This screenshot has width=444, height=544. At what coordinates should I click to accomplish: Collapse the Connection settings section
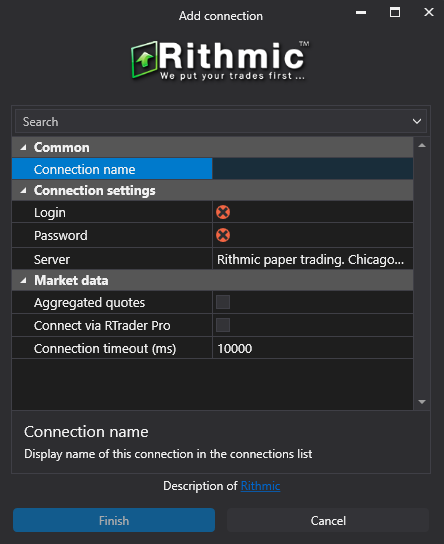tap(23, 190)
